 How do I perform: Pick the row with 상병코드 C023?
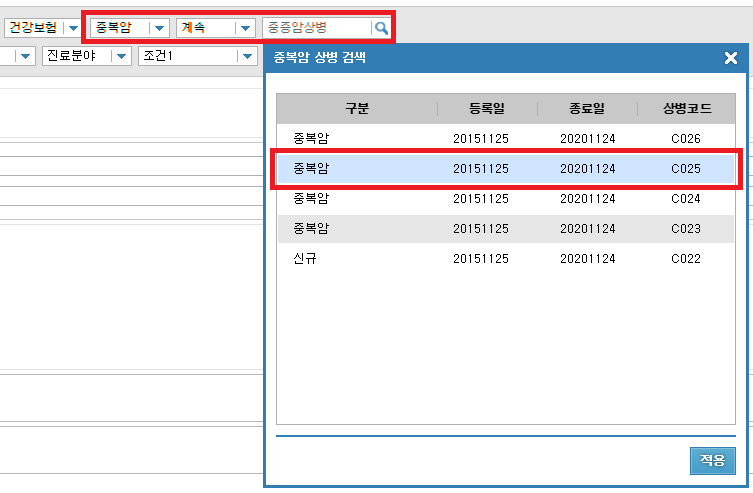[x=506, y=229]
